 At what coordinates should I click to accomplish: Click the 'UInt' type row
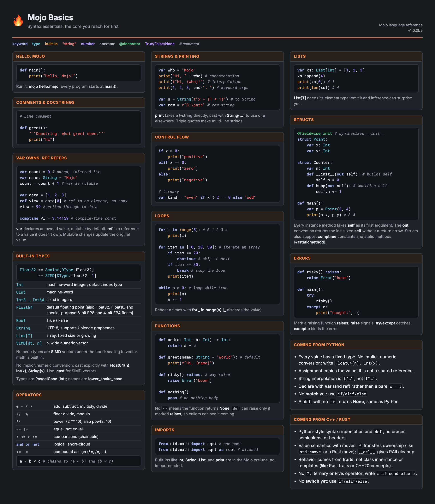click(x=79, y=292)
